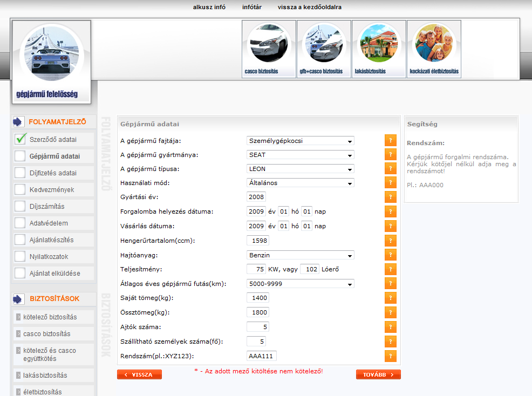Screen dimensions: 532x396
Task: Click the Össztömeg field showing 1800
Action: point(257,312)
